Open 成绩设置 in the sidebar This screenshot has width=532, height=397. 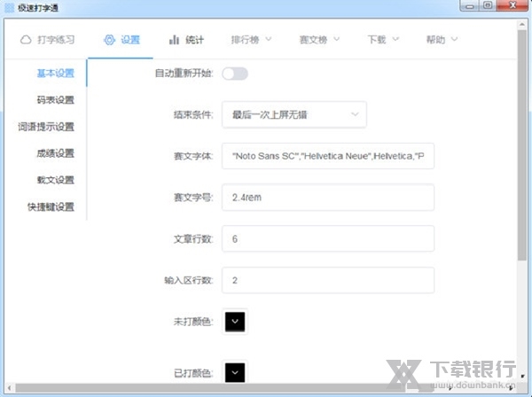coord(55,153)
